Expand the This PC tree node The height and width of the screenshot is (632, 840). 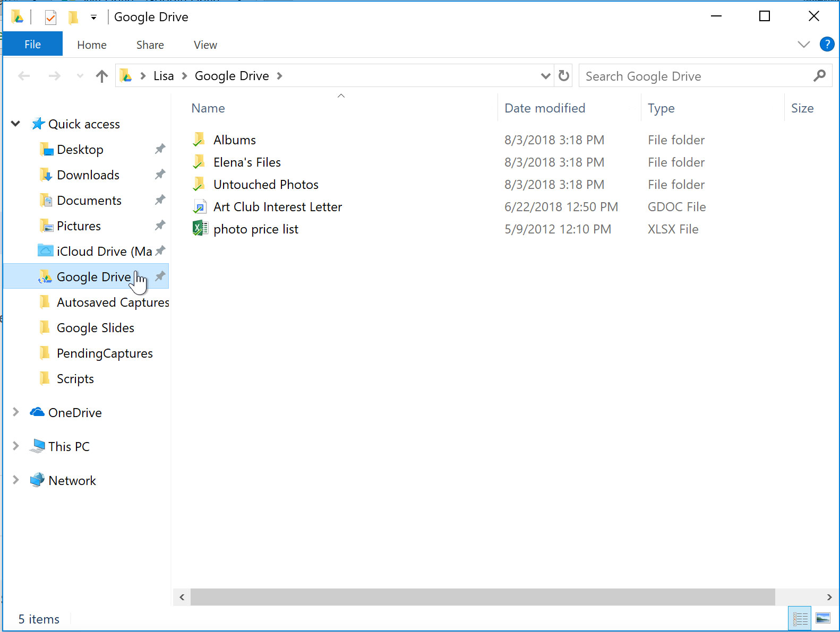click(15, 446)
